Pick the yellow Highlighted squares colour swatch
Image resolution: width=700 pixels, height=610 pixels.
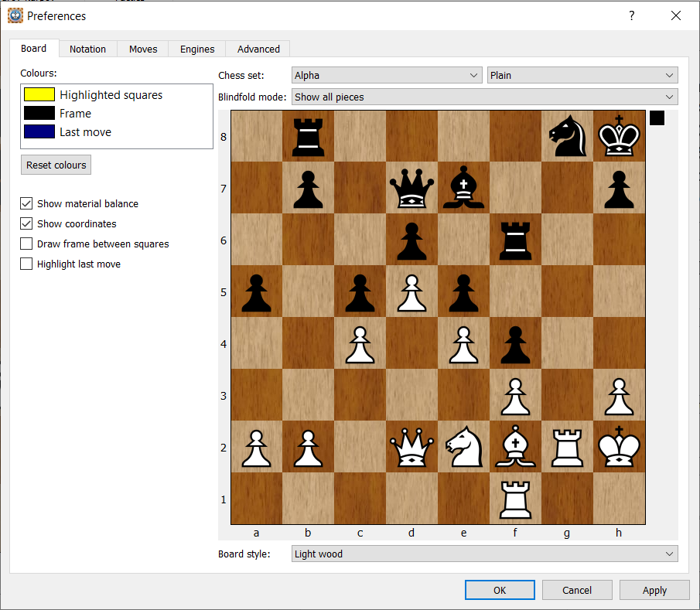tap(39, 95)
